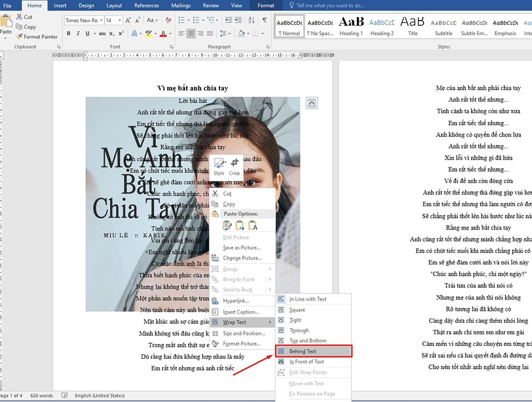Toggle superscript formatting
Screen dimensions: 532x402
[x=121, y=33]
